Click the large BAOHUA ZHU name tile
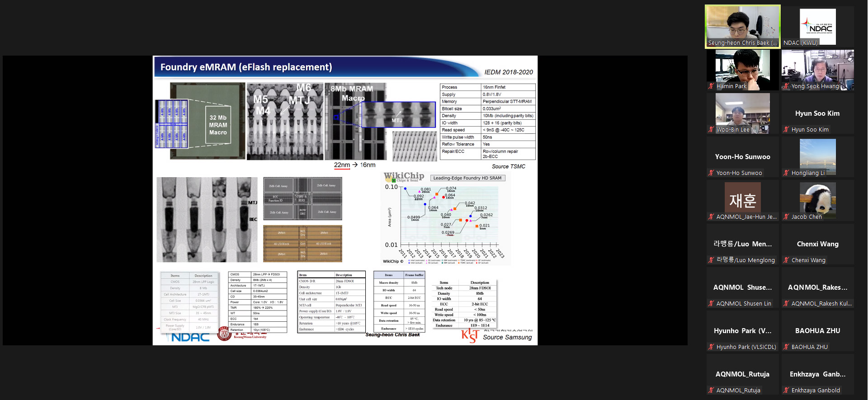 click(x=818, y=331)
